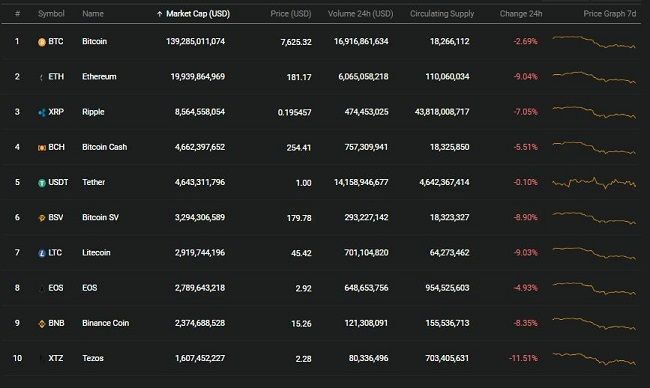Viewport: 650px width, 388px height.
Task: Click the Tether 7-day price graph
Action: 594,183
